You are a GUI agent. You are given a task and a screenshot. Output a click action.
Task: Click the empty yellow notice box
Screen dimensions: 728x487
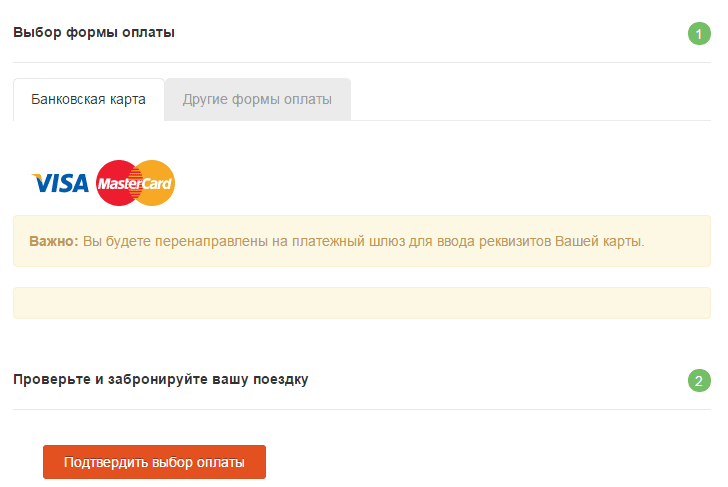[362, 303]
